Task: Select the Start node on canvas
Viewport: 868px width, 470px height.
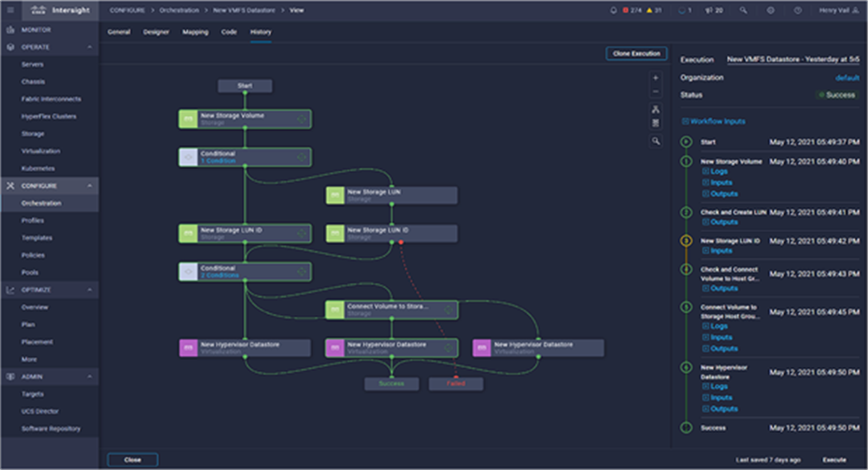Action: click(x=245, y=86)
